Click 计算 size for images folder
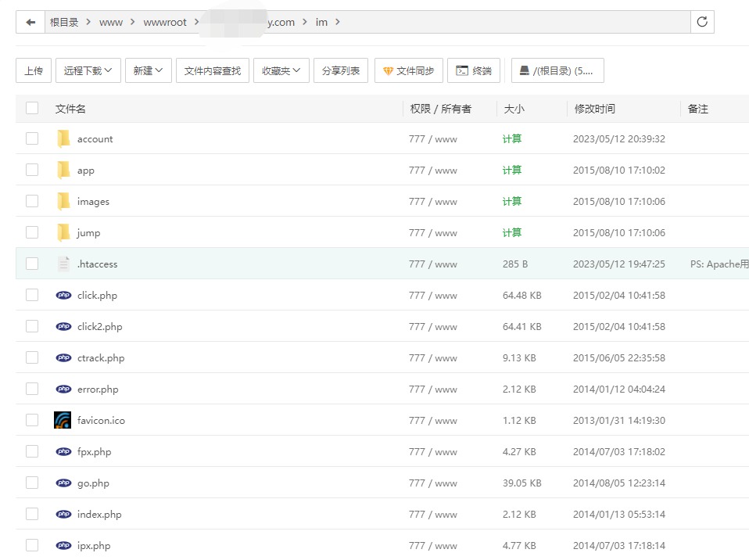 click(512, 201)
